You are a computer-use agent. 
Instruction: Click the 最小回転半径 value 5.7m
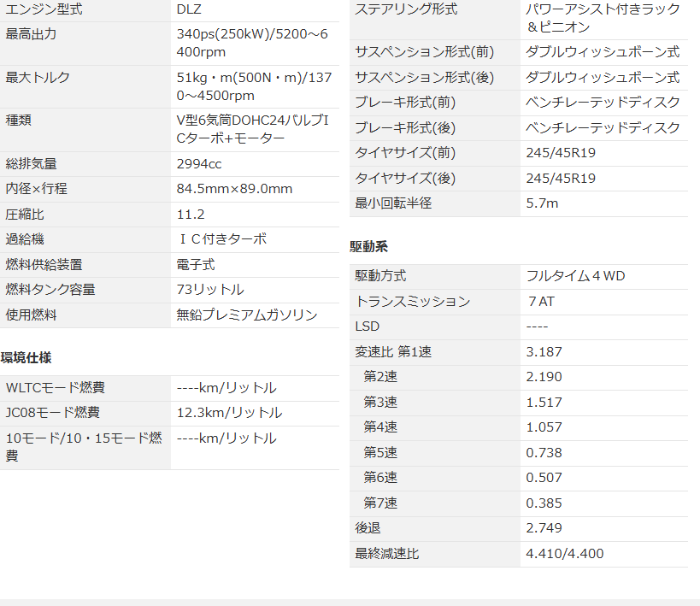point(542,203)
